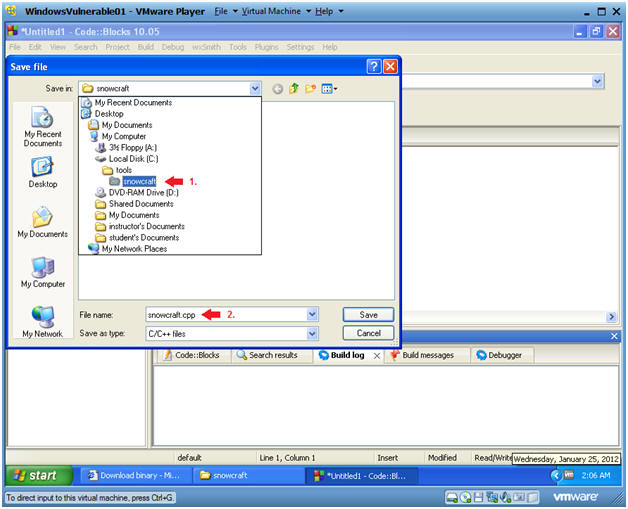Open the VMware Player File menu

coord(226,11)
